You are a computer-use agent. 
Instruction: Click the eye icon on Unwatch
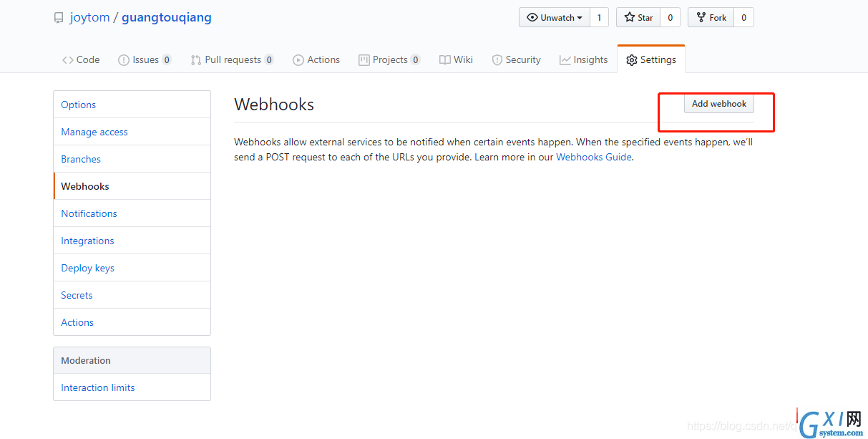532,17
